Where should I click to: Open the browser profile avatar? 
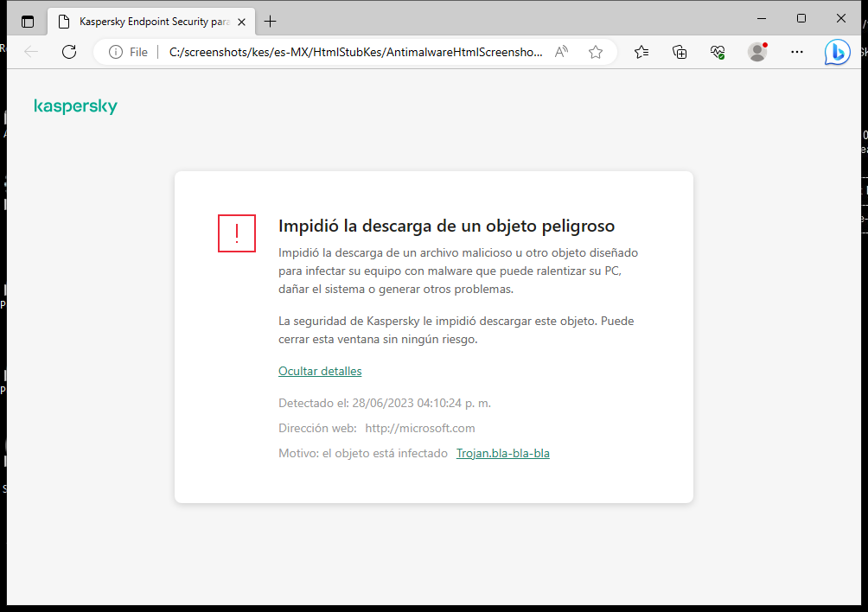tap(756, 52)
